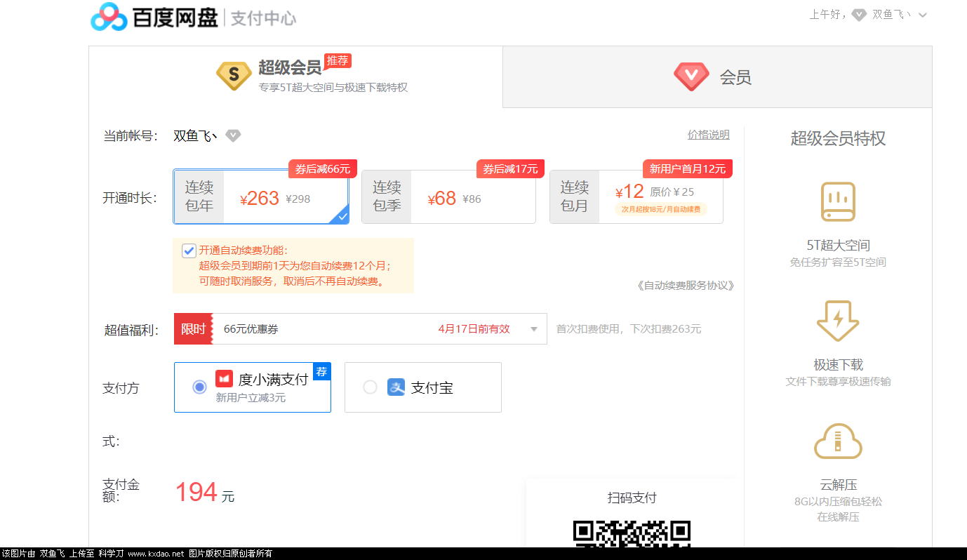
Task: Click the original price ¥86 text
Action: coord(472,199)
